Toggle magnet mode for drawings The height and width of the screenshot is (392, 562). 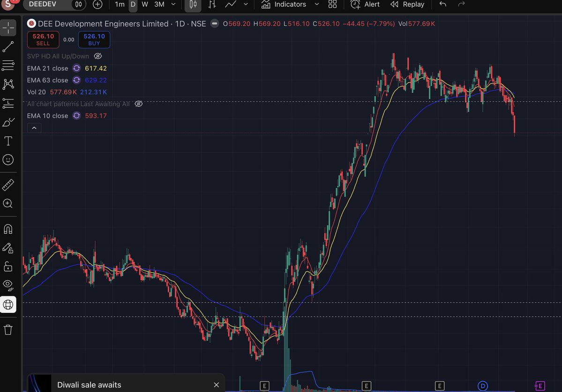point(8,229)
